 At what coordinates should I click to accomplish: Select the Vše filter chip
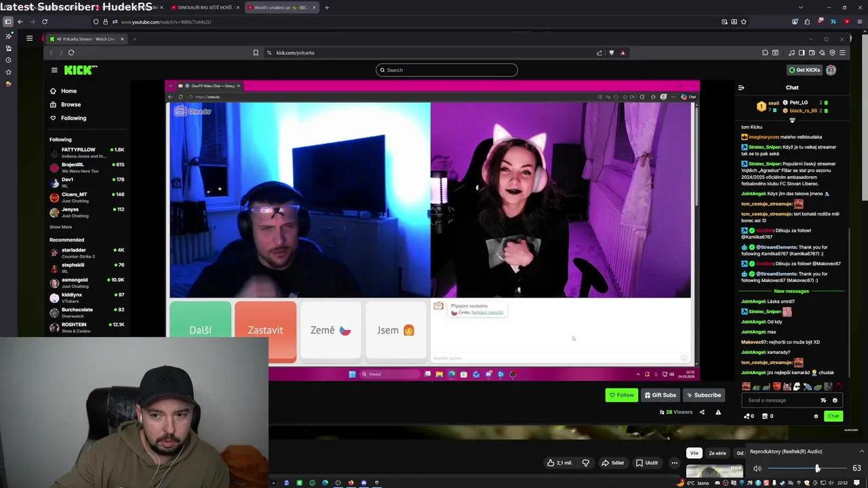(x=694, y=453)
